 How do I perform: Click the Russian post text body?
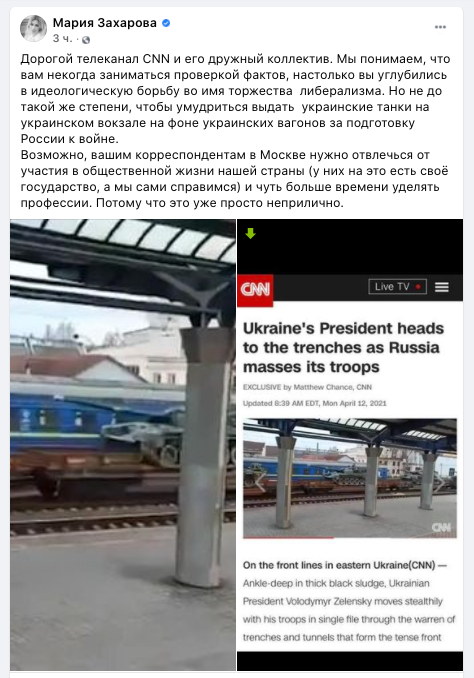[236, 131]
